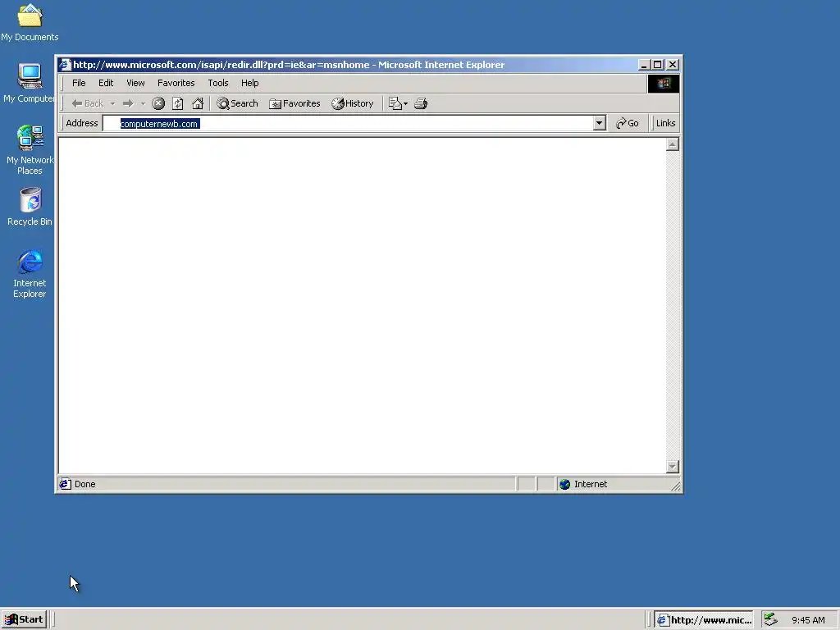The image size is (840, 630).
Task: Click the IE title bar page icon
Action: (65, 65)
